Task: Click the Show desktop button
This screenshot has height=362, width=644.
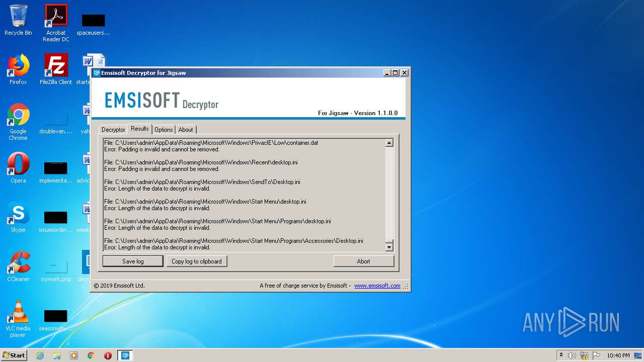Action: 638,355
